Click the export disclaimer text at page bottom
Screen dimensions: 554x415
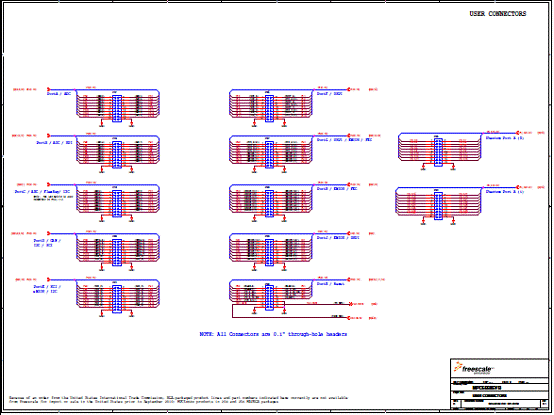pos(178,399)
